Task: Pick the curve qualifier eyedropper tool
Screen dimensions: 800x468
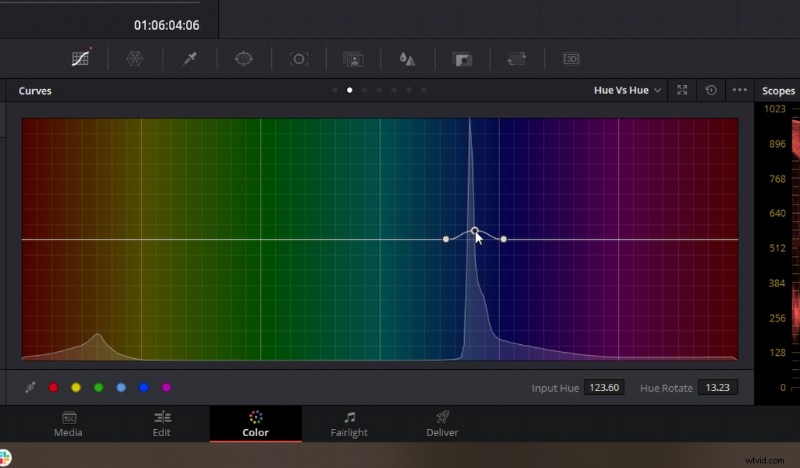Action: (31, 387)
